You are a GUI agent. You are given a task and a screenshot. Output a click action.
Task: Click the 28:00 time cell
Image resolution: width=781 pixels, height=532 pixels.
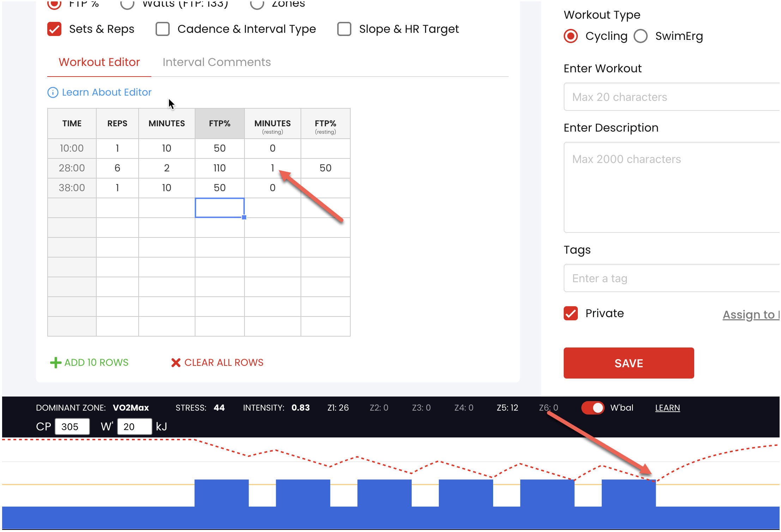72,168
